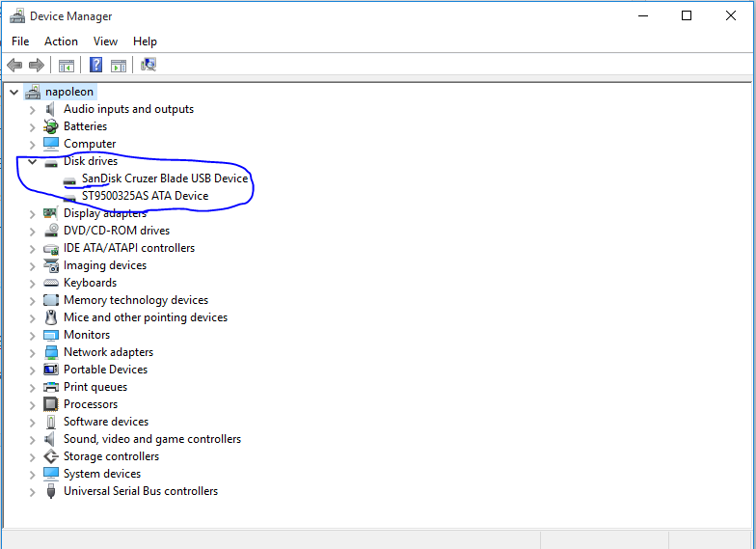Click the Batteries category icon
Viewport: 756px width, 549px height.
point(50,126)
